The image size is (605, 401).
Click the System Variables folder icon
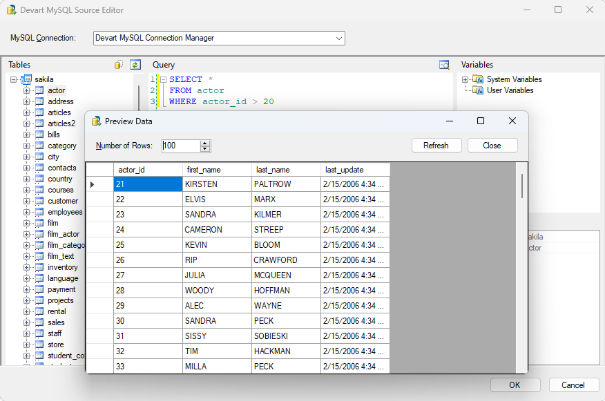(x=477, y=79)
